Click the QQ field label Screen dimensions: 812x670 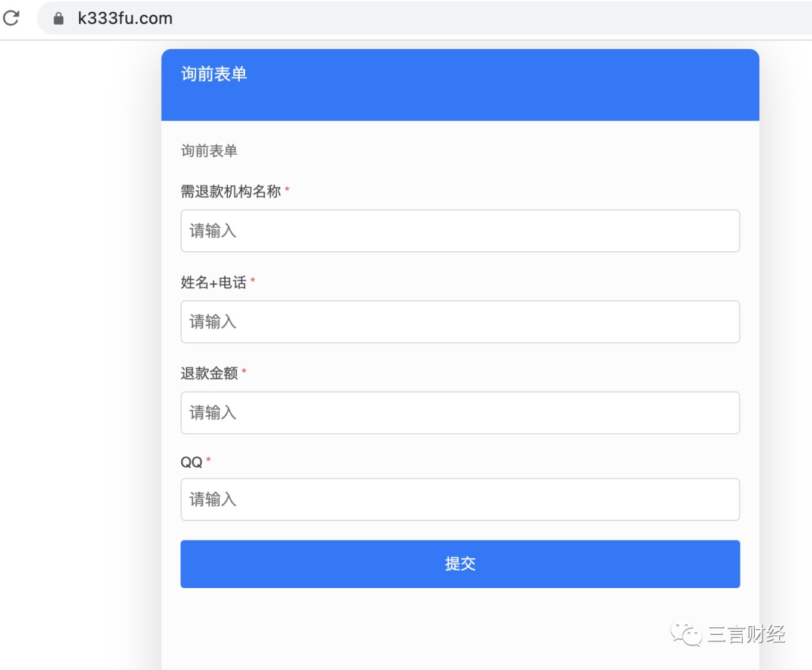pyautogui.click(x=191, y=462)
